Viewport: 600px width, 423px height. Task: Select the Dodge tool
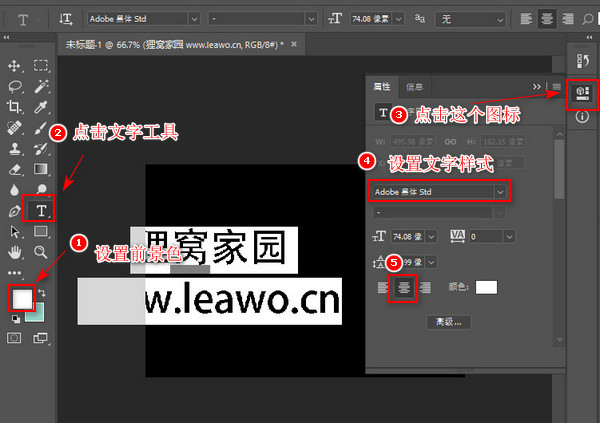[41, 189]
